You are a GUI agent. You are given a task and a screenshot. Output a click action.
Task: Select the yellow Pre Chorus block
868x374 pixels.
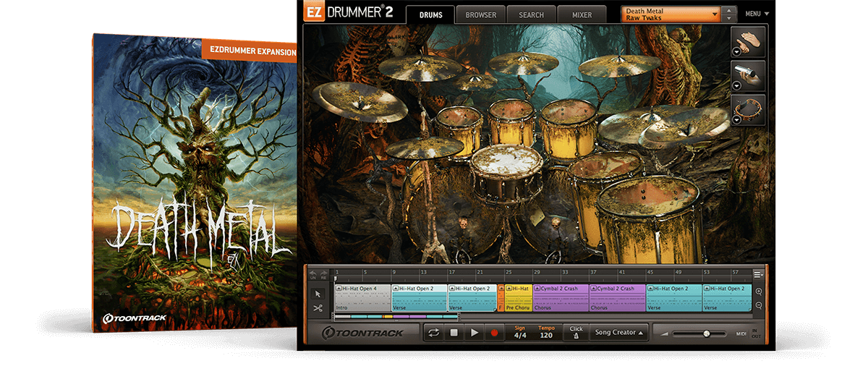(519, 297)
